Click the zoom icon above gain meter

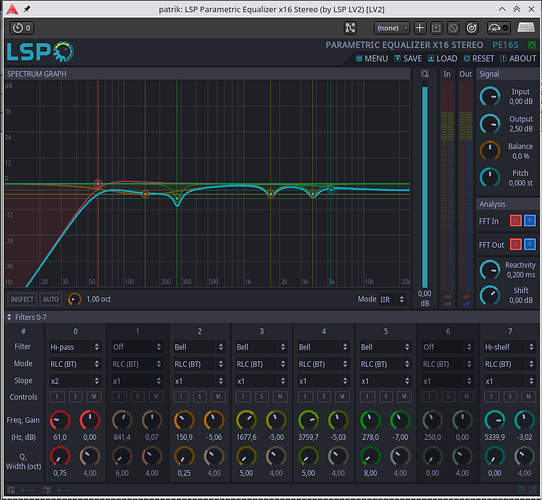click(425, 74)
